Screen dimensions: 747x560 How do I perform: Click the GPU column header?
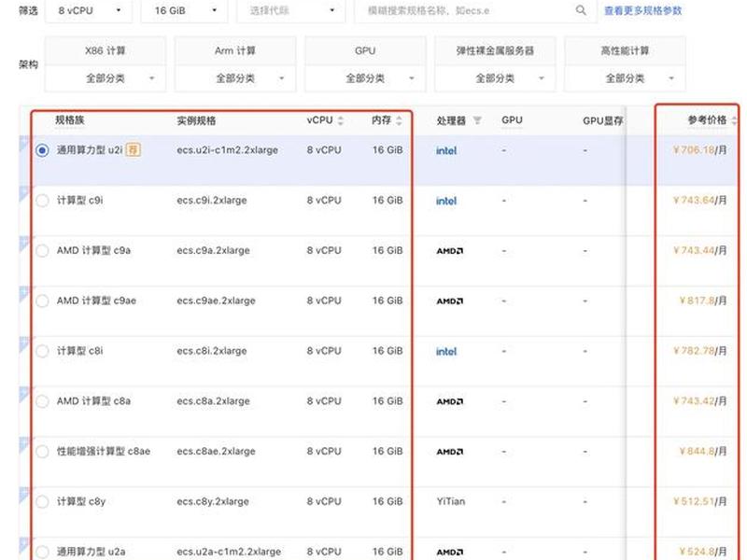(x=512, y=120)
